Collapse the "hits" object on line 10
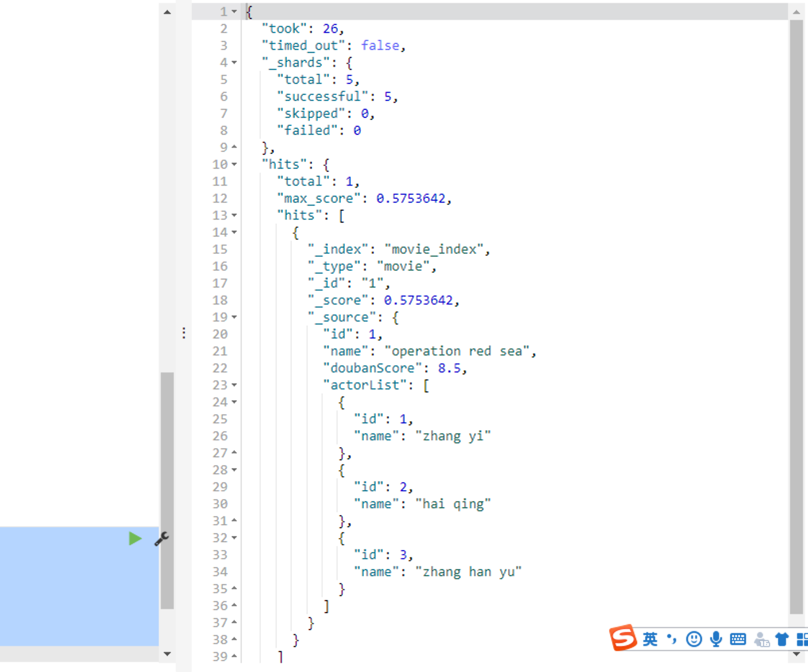The height and width of the screenshot is (672, 808). tap(234, 165)
